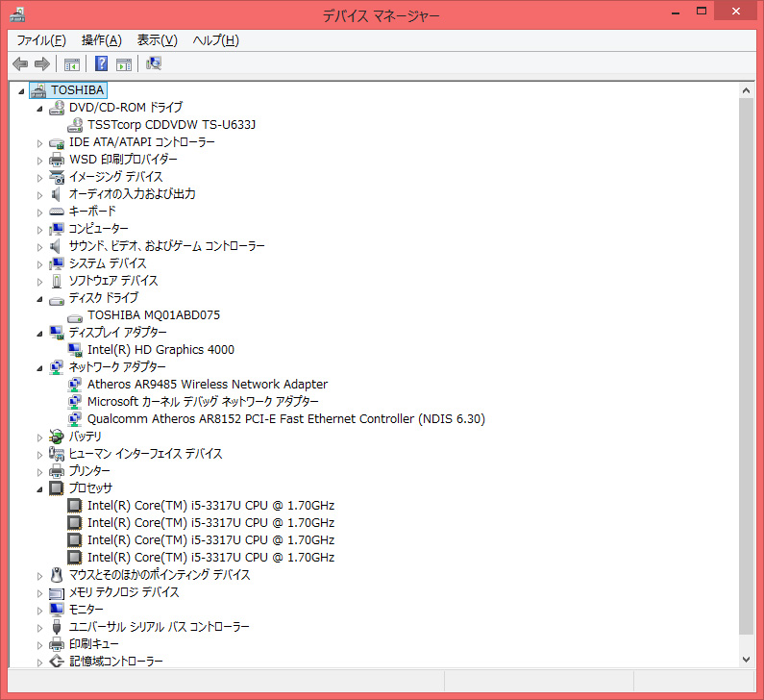This screenshot has width=764, height=700.
Task: Click Scan for hardware changes toolbar icon
Action: tap(154, 64)
